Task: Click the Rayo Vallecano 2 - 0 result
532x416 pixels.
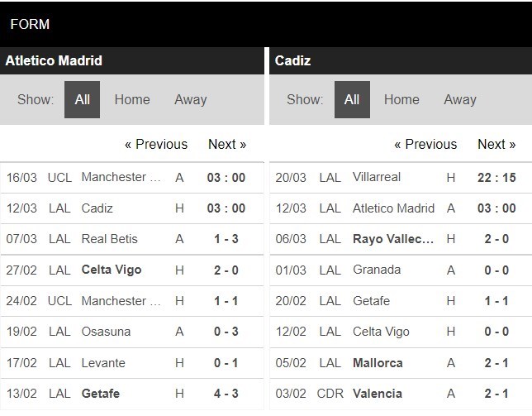Action: tap(401, 239)
